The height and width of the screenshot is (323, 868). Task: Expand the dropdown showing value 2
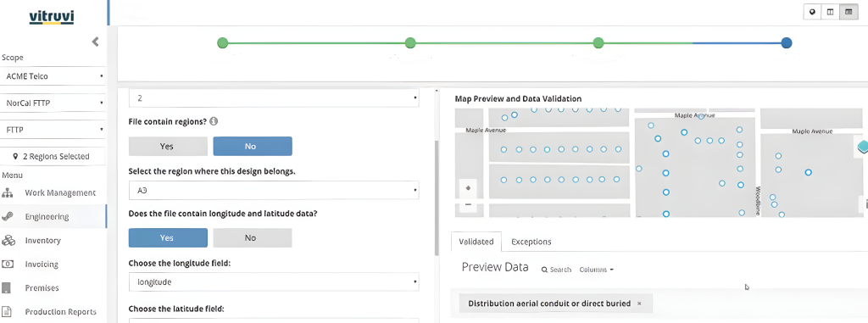coord(274,98)
